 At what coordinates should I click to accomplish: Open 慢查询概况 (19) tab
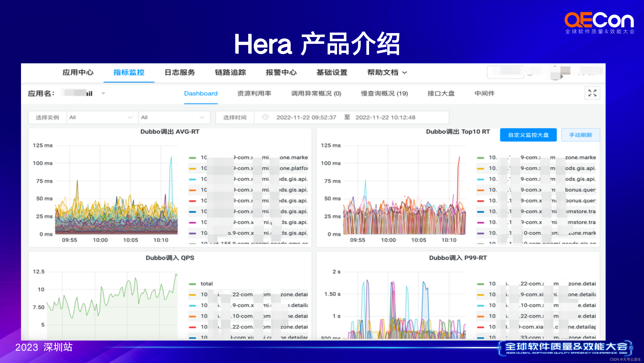(x=384, y=93)
